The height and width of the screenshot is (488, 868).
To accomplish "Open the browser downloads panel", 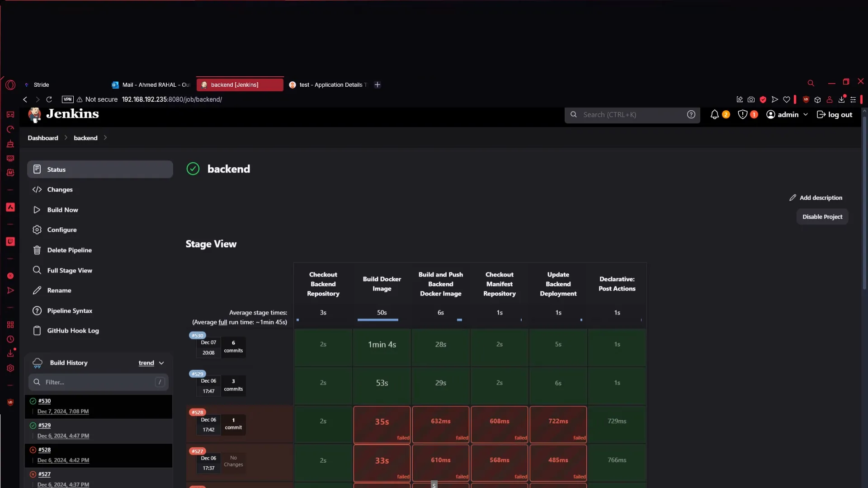I will click(841, 99).
